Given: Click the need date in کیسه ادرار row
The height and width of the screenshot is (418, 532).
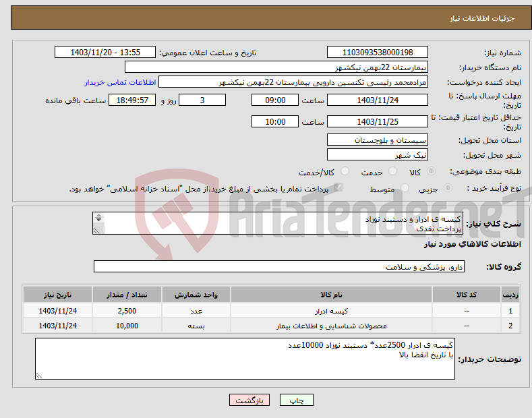Looking at the screenshot, I should pyautogui.click(x=58, y=311).
